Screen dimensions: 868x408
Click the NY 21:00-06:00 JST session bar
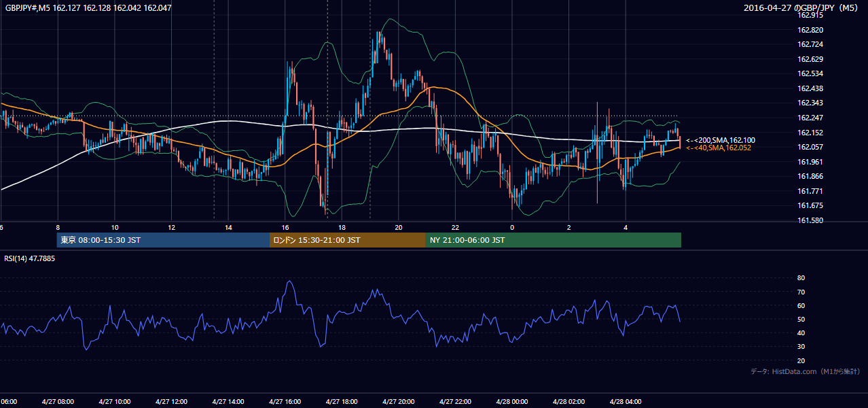point(554,240)
